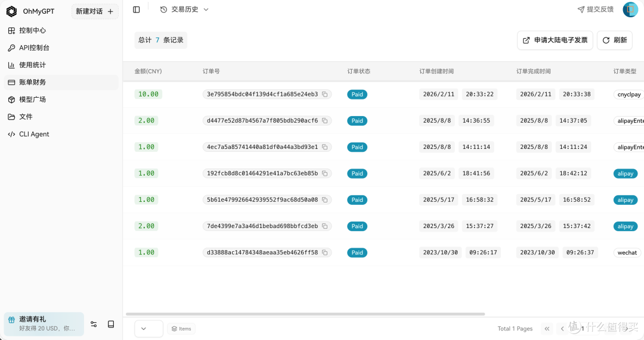This screenshot has height=340, width=644.
Task: Copy order number 192fcb8d8c01464291e41a7bc63eb85b
Action: tap(324, 173)
